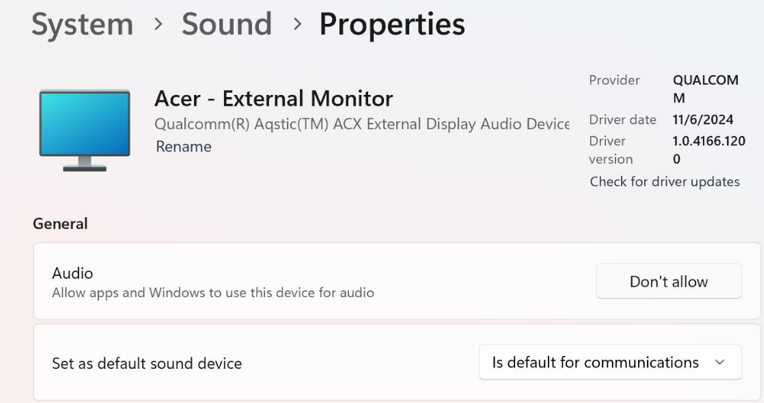This screenshot has width=764, height=403.
Task: Click the chevron between System and Sound
Action: [x=158, y=23]
